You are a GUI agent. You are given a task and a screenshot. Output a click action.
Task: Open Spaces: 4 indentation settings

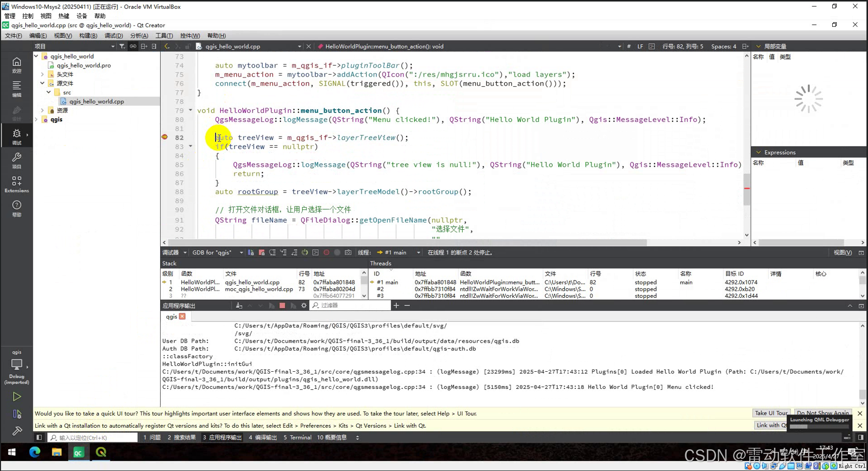coord(724,46)
